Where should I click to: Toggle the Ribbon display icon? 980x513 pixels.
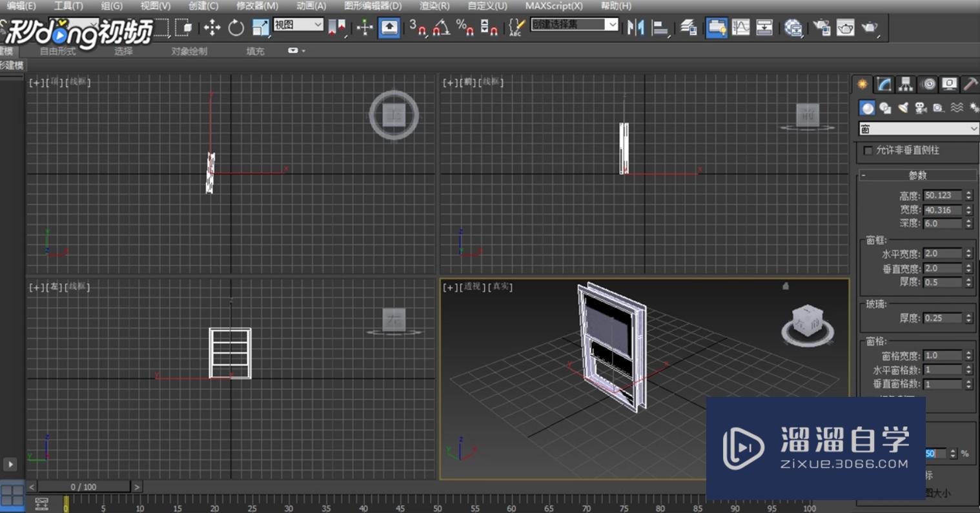pos(717,27)
